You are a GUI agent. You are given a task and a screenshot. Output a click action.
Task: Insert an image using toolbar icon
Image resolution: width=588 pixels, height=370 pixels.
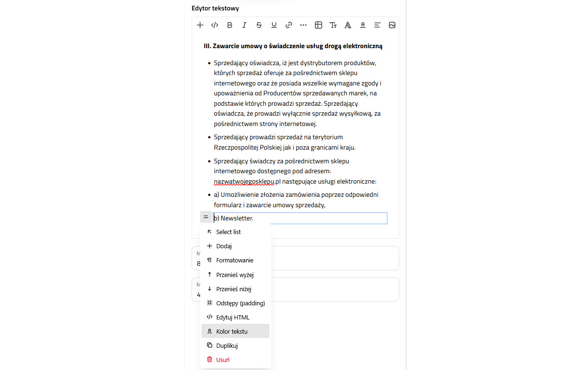click(392, 25)
